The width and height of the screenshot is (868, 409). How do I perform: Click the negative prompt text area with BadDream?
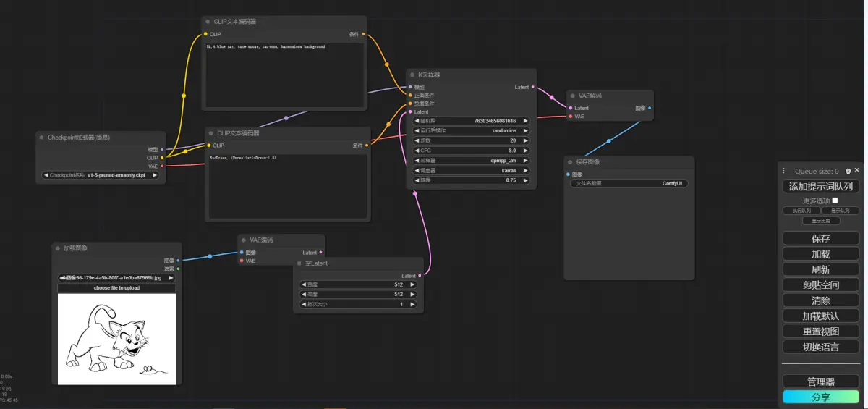click(x=288, y=186)
